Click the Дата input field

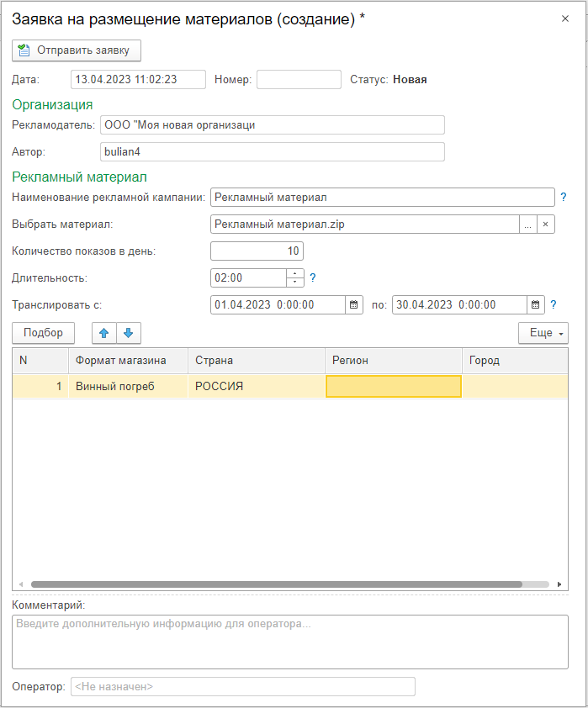(x=138, y=80)
